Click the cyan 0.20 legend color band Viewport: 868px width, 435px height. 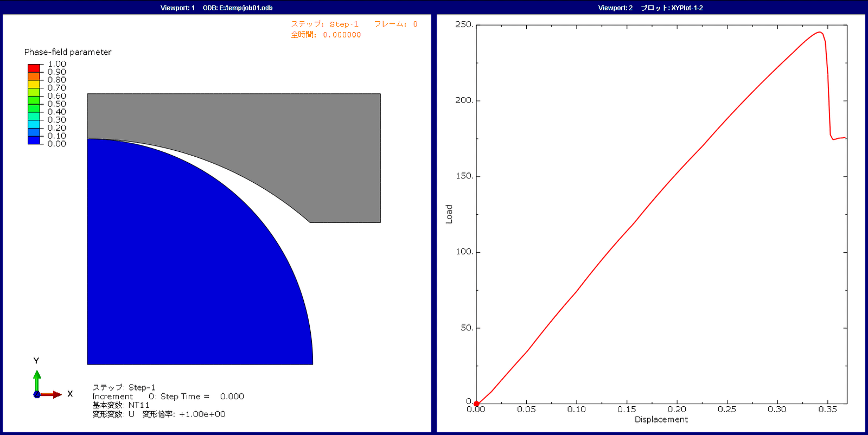pos(34,124)
